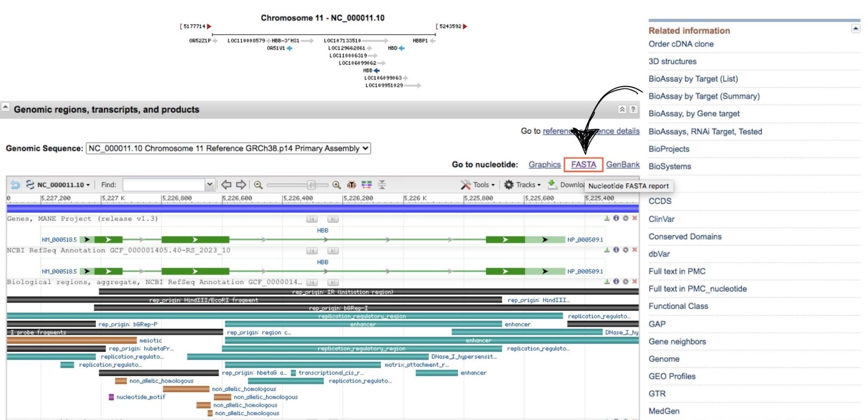The image size is (868, 420).
Task: Open the Graphics nucleotide view
Action: (x=545, y=164)
